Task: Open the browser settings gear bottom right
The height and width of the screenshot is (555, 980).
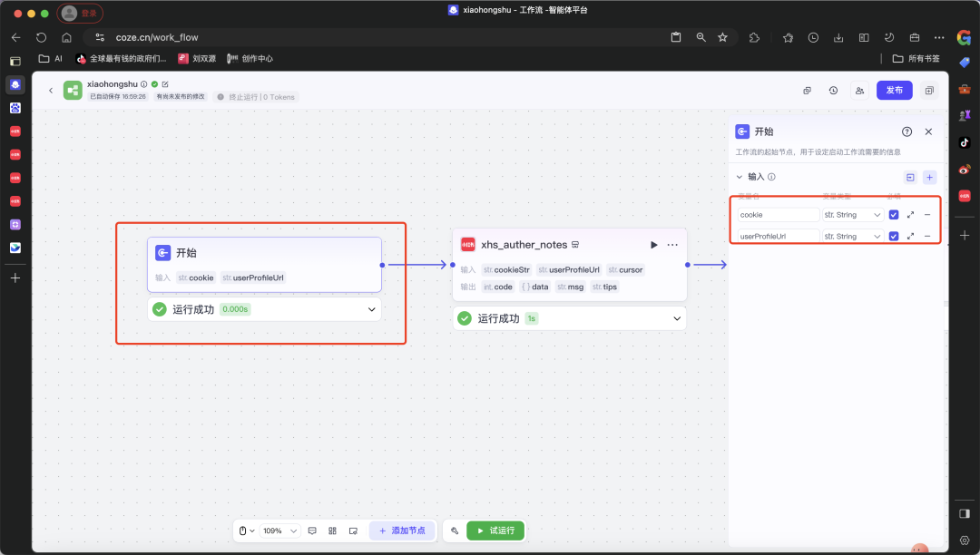Action: [x=965, y=540]
